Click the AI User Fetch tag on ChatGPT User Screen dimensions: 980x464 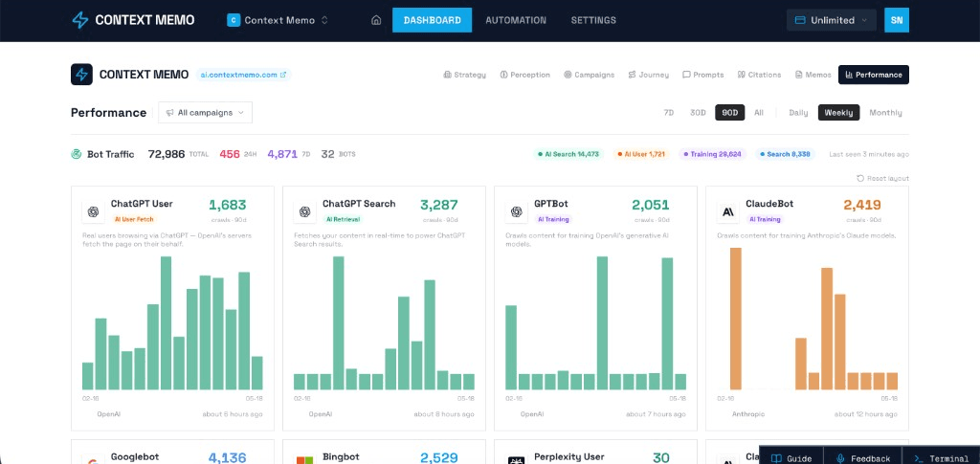click(134, 219)
